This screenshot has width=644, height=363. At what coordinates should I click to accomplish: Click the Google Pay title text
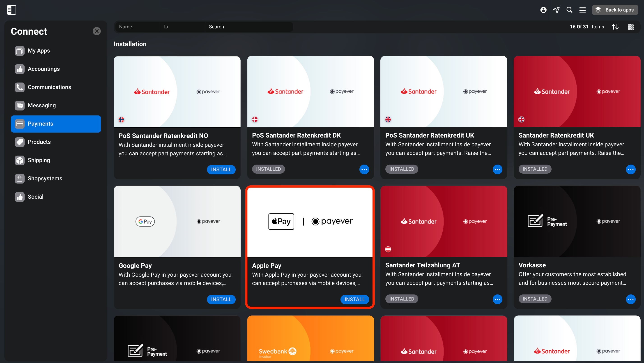pos(135,266)
